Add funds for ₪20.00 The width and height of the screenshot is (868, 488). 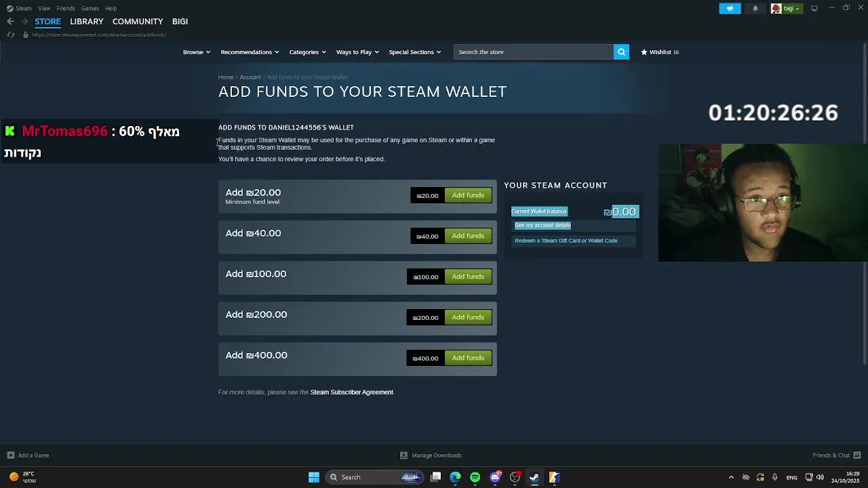(468, 196)
